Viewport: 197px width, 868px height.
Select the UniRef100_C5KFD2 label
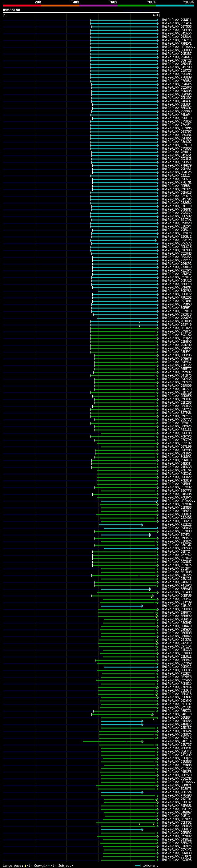pos(176,822)
